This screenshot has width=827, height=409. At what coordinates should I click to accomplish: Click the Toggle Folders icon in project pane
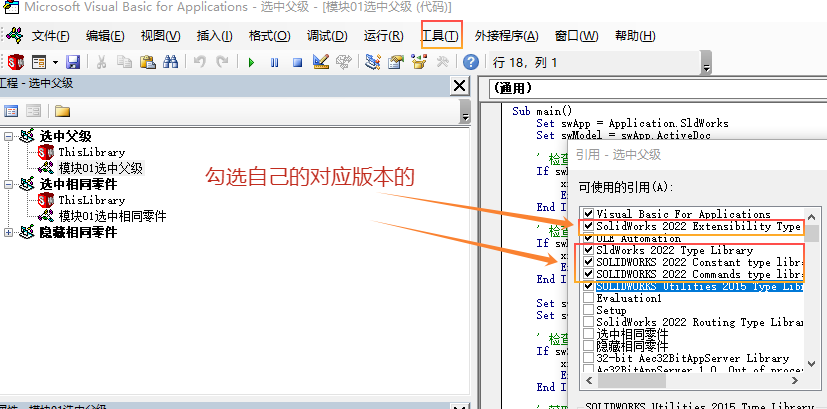coord(62,110)
